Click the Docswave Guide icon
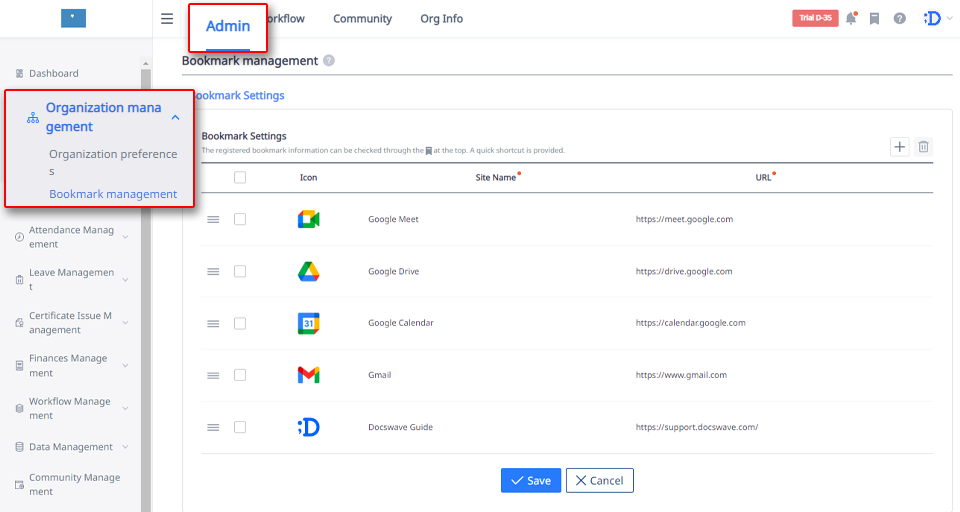This screenshot has width=960, height=512. pyautogui.click(x=309, y=427)
